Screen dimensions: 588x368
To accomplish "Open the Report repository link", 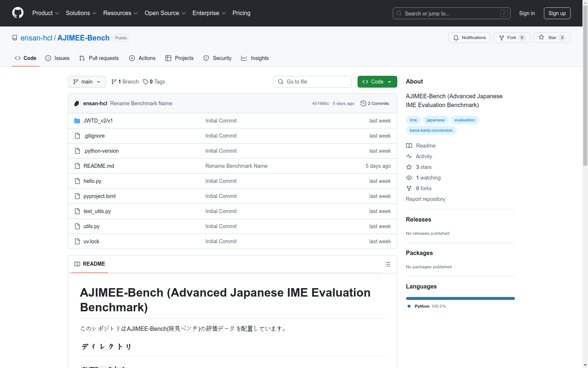I will (426, 199).
